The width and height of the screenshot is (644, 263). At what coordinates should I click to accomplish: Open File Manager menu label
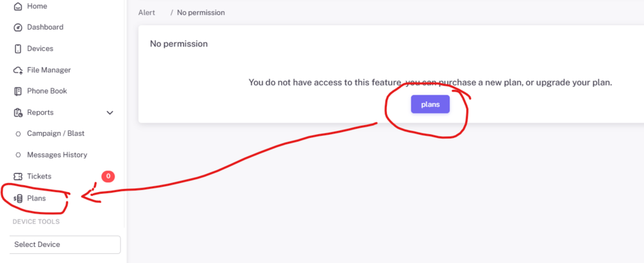(x=49, y=70)
